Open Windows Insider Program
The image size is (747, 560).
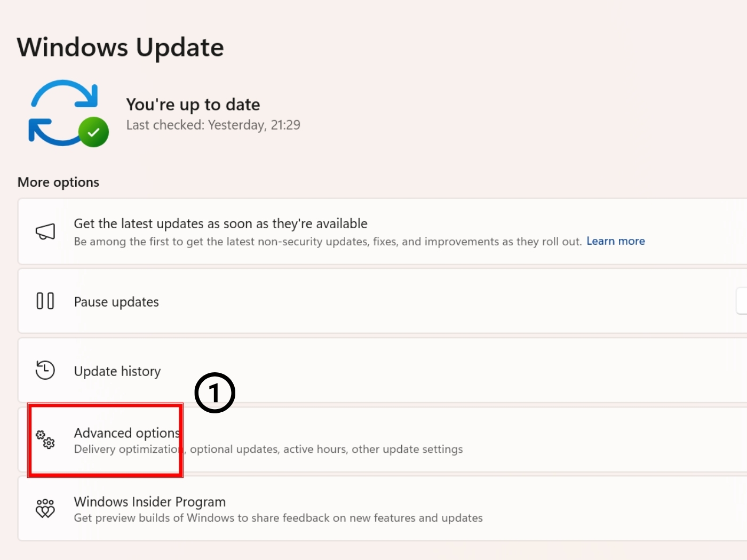(382, 509)
